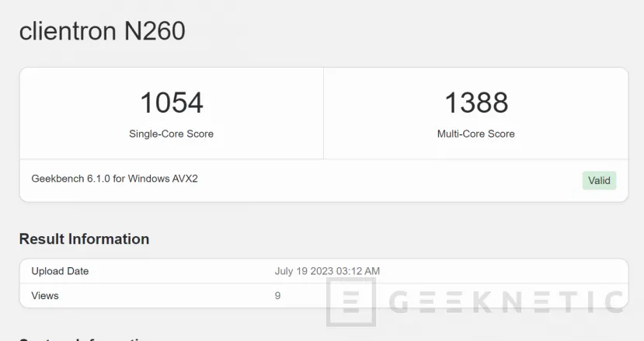Click inside the single-core score panel
644x341 pixels.
(172, 113)
